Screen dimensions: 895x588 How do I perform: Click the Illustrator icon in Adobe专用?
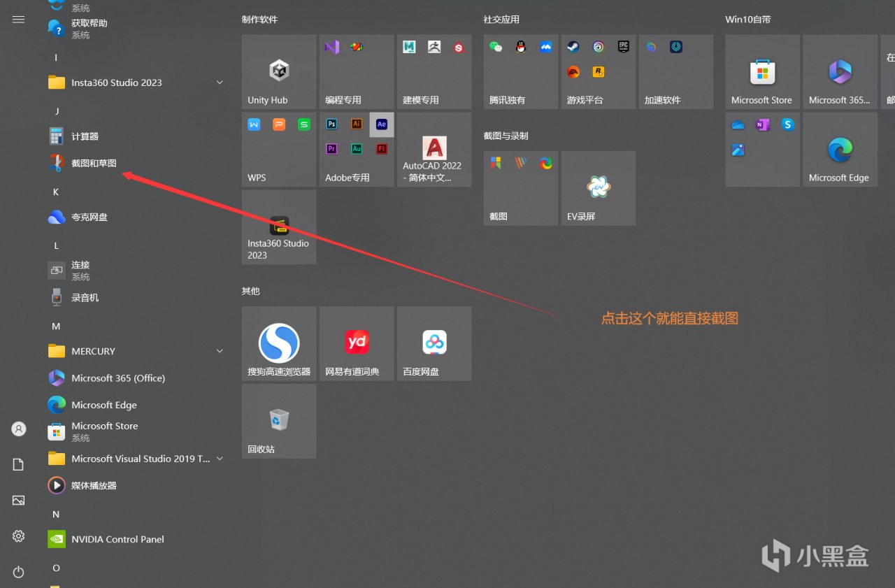point(357,124)
